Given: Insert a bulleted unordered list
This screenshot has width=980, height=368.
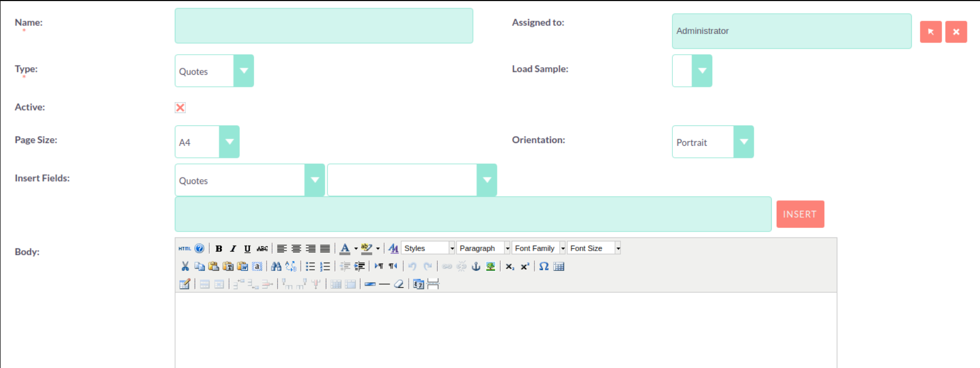Looking at the screenshot, I should pos(310,266).
